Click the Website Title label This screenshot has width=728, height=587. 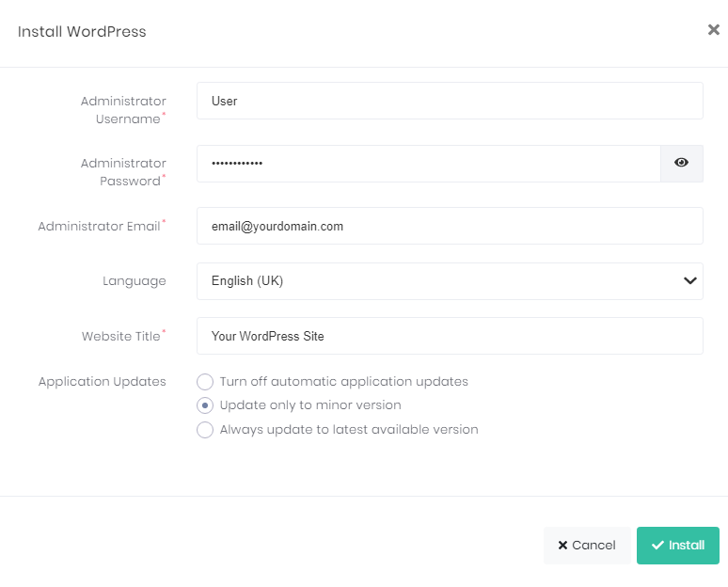point(123,336)
